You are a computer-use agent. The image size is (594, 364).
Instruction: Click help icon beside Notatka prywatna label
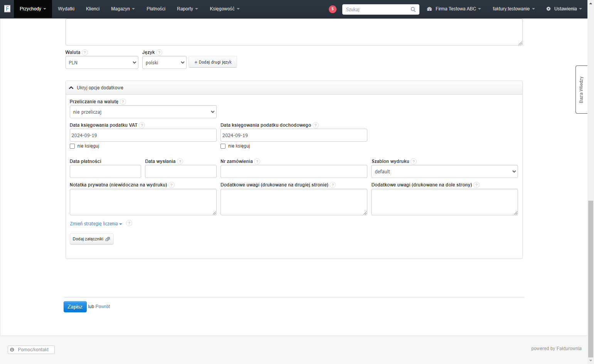click(172, 185)
